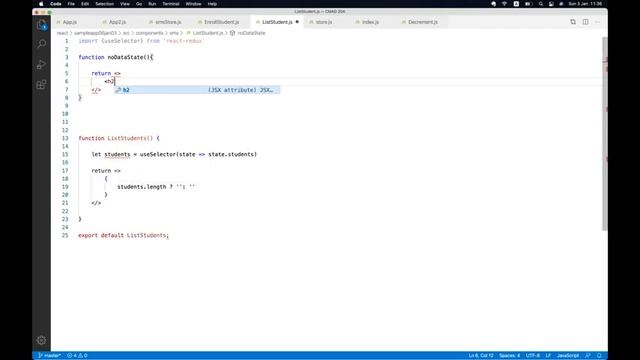The image size is (640, 360).
Task: Open the editor More Actions ellipsis
Action: coord(598,22)
